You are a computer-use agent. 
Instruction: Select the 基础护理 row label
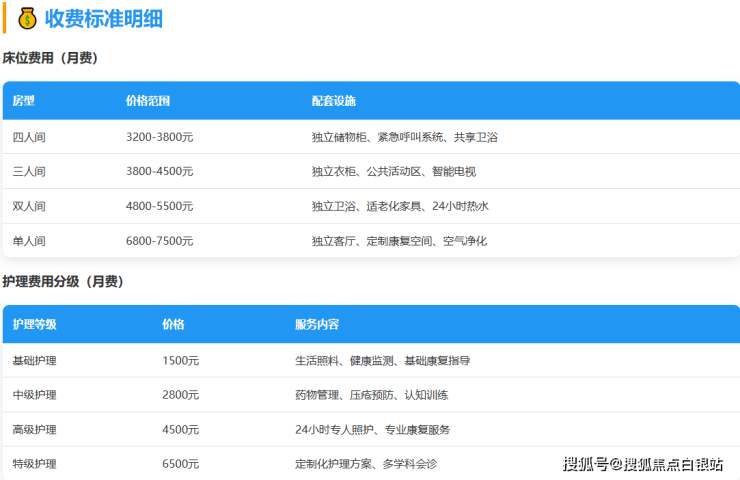tap(35, 360)
